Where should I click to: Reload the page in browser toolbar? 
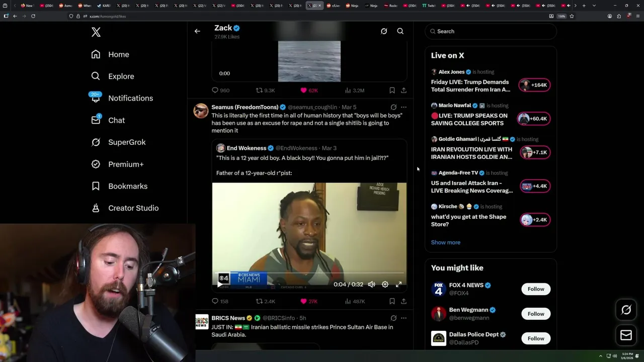(x=33, y=16)
